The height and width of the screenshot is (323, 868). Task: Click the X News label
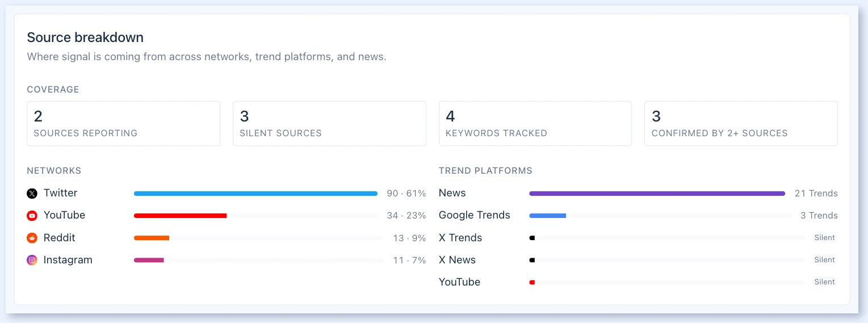pos(457,259)
